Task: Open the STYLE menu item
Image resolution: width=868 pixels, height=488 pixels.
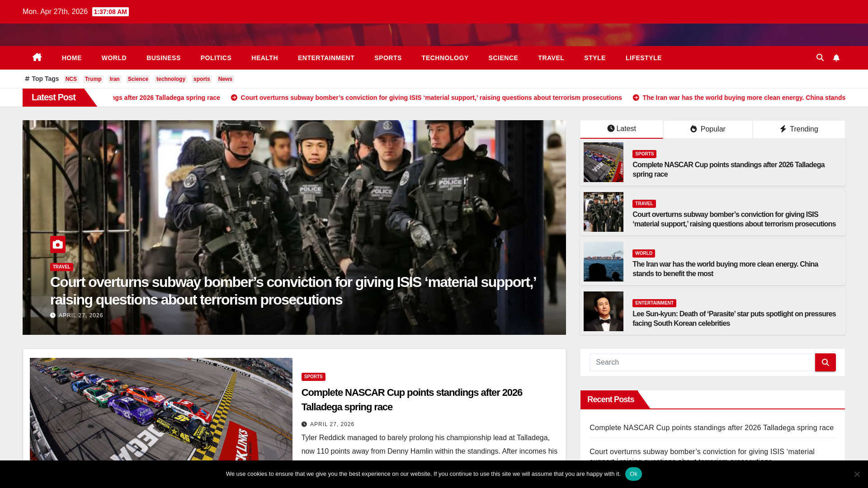Action: (x=595, y=58)
